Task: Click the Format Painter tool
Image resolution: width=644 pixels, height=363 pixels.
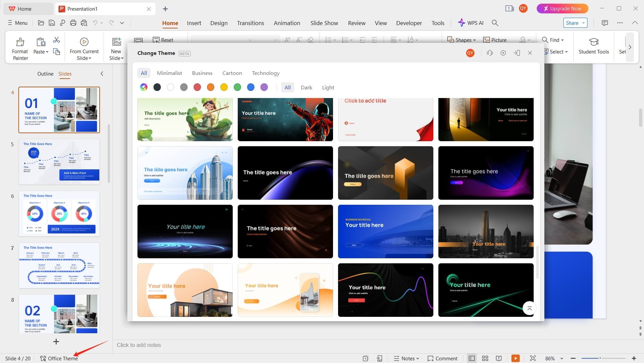Action: click(20, 49)
